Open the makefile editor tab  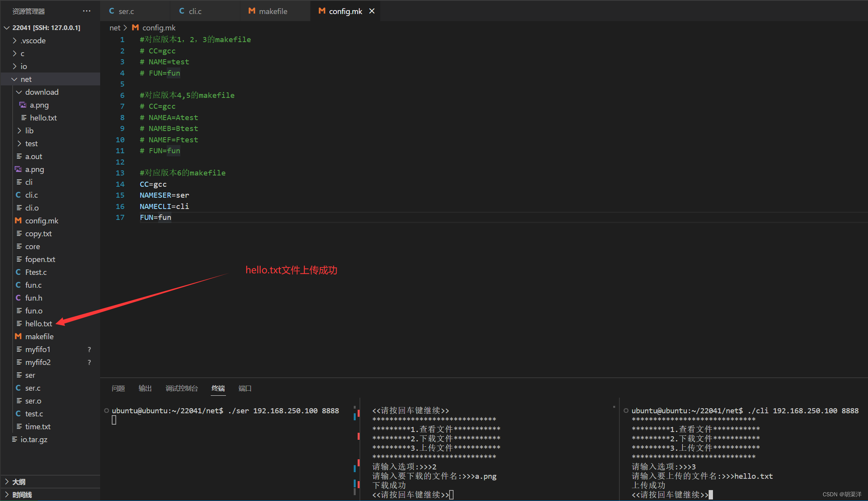click(x=273, y=11)
